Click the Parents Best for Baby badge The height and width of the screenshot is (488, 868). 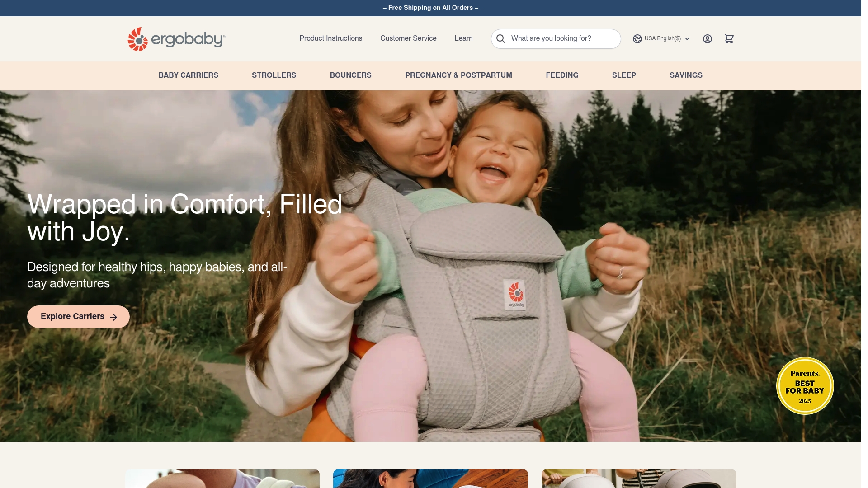tap(805, 386)
